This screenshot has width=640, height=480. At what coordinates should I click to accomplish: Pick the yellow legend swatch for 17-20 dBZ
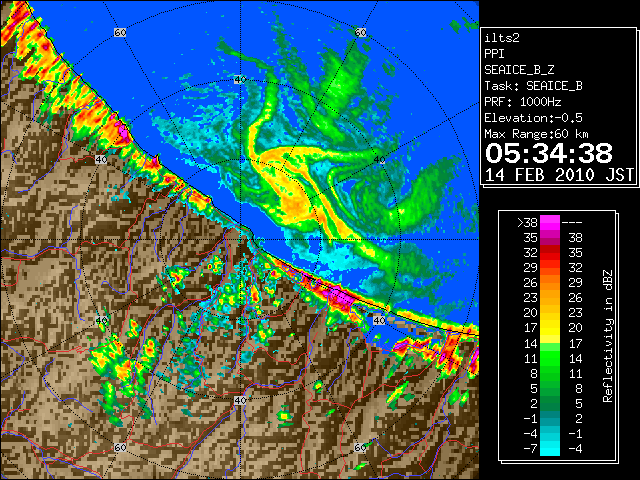550,328
